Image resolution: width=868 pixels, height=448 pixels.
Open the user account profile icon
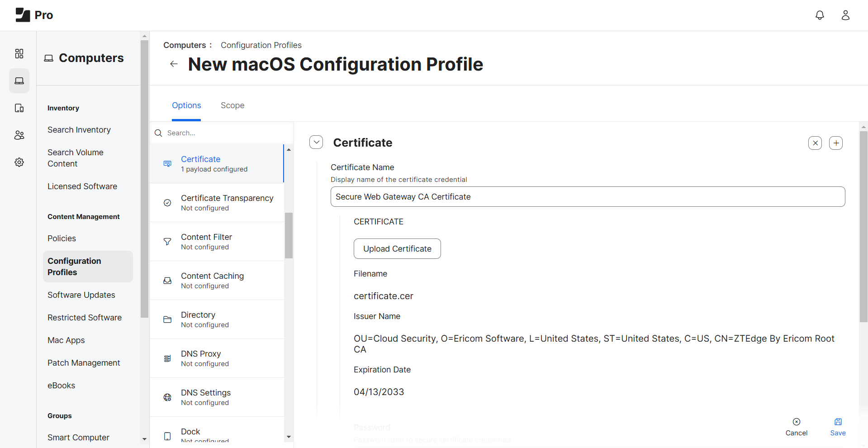coord(845,15)
